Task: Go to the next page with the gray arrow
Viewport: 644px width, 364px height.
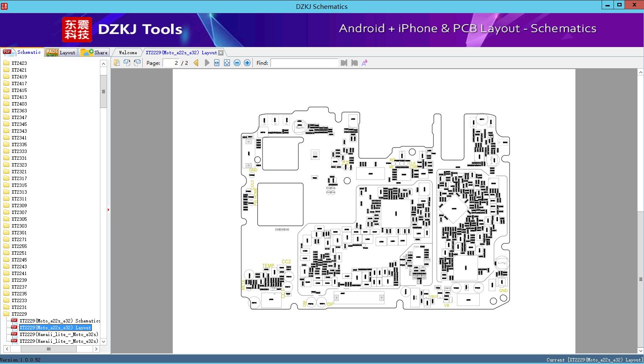Action: click(207, 63)
